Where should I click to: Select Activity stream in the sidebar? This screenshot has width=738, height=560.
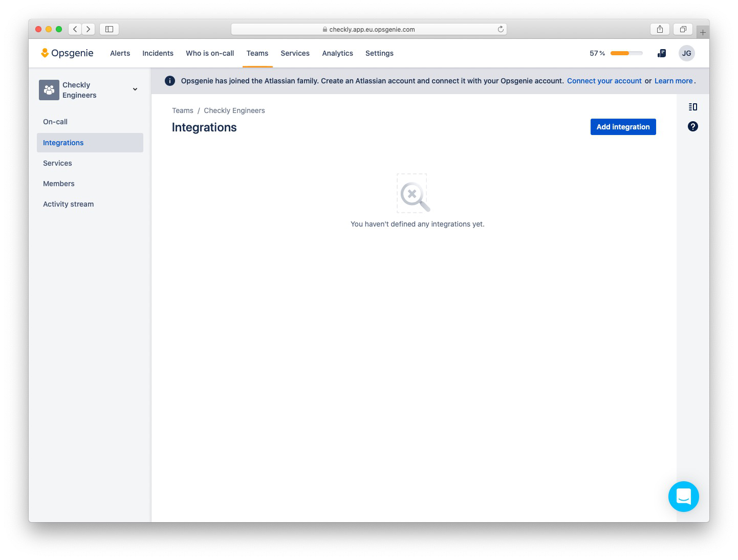68,204
